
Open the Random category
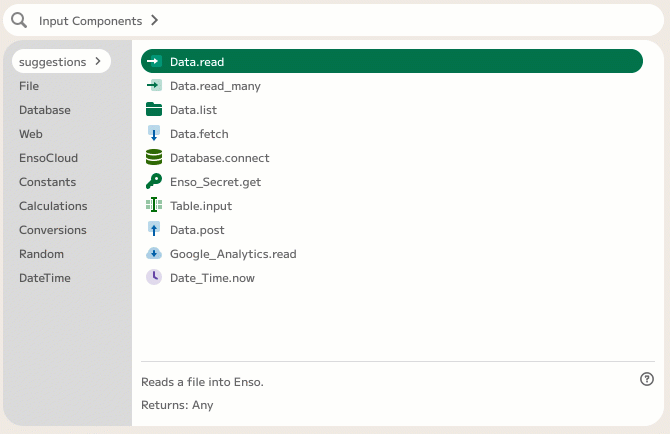(41, 254)
